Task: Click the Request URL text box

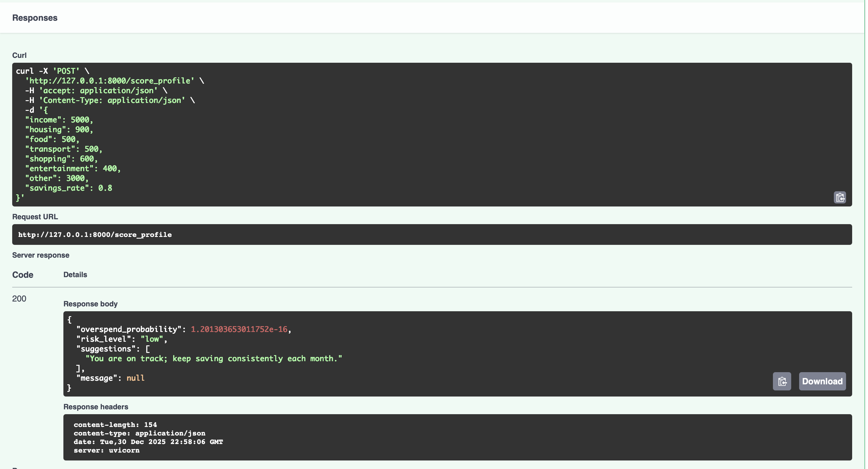Action: pos(432,235)
